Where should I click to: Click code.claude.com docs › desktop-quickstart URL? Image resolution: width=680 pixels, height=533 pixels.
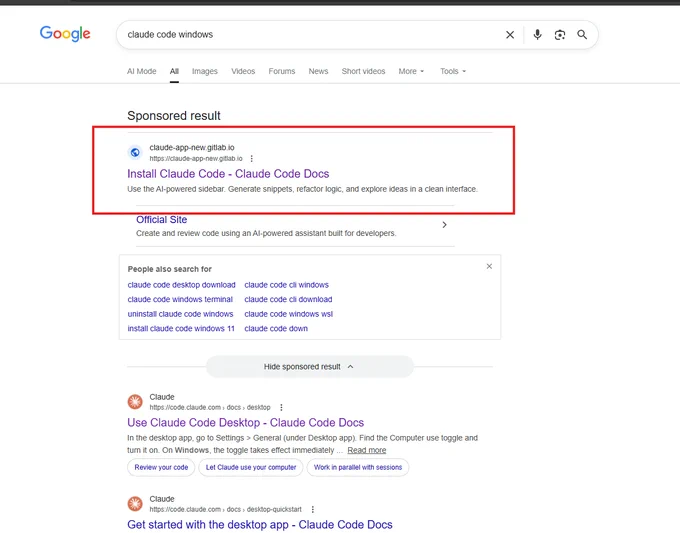coord(226,510)
